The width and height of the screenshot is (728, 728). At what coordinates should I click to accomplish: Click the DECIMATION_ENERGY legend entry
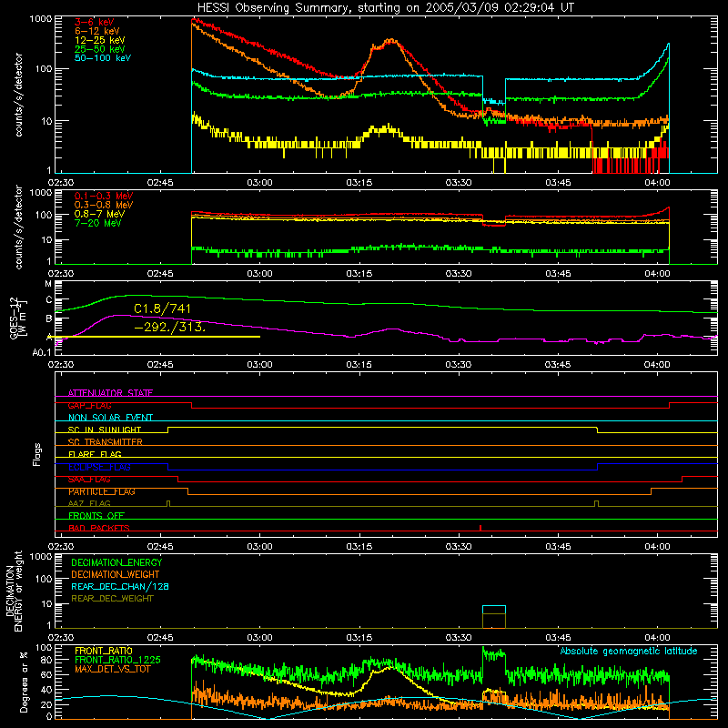(x=116, y=562)
